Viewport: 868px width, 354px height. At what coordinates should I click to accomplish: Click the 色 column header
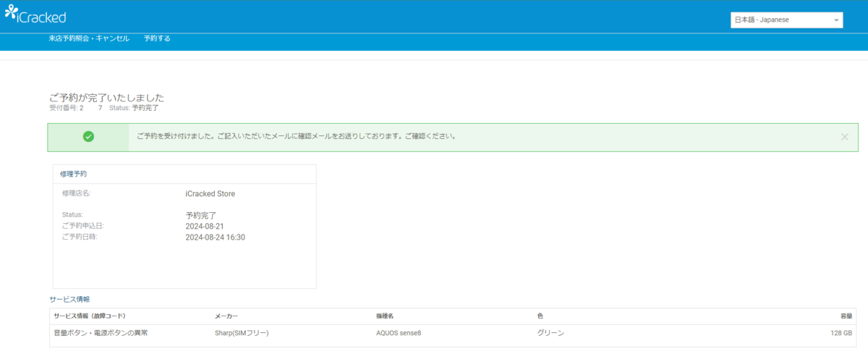click(x=540, y=316)
